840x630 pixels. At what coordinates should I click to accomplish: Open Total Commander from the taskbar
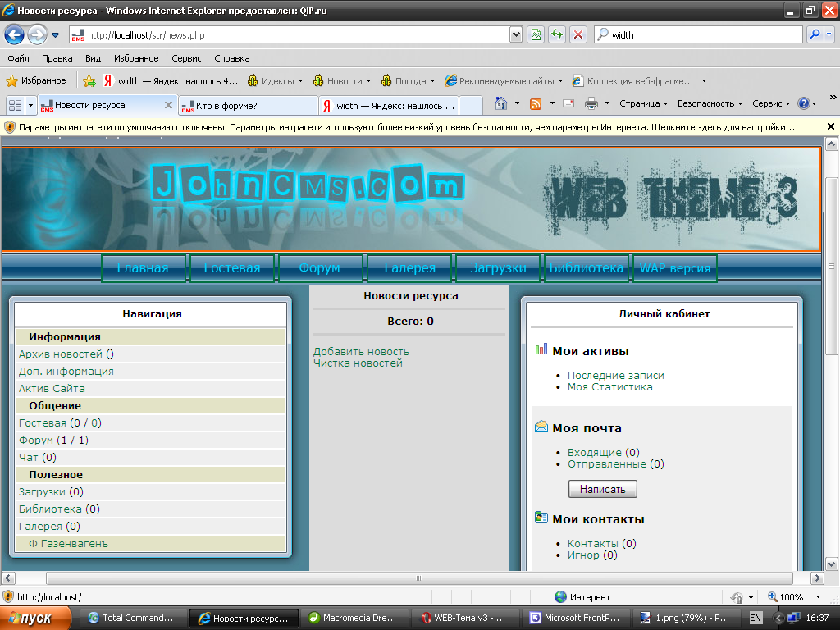pos(131,619)
